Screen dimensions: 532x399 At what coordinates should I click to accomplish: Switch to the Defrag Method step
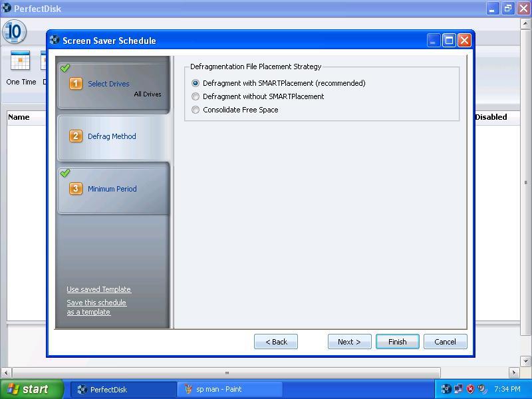pos(112,136)
